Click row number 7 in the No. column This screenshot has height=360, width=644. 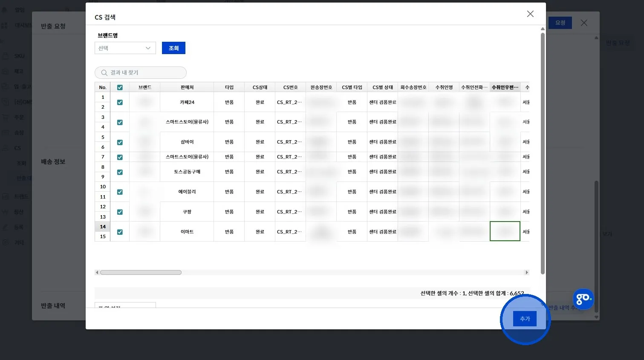(103, 157)
